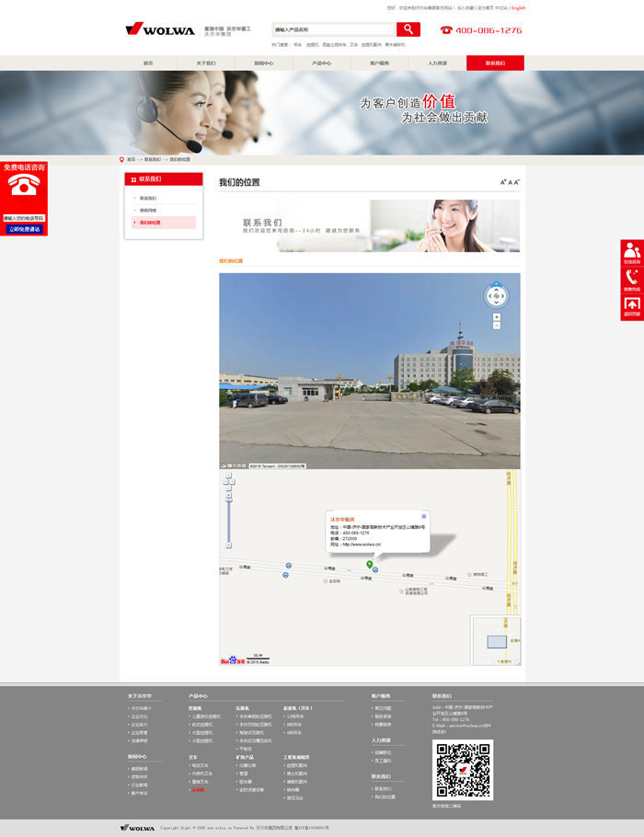The height and width of the screenshot is (837, 644).
Task: Click the overview mini-map thumbnail in map corner
Action: [496, 640]
